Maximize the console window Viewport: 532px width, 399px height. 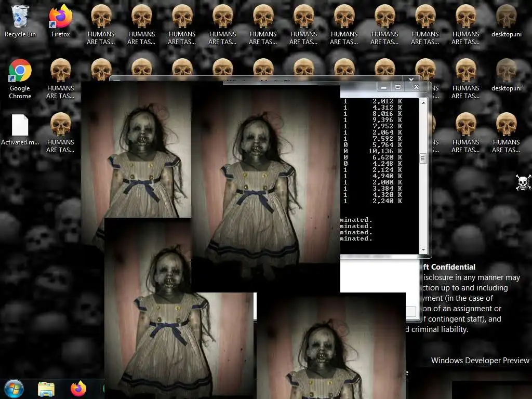[397, 87]
